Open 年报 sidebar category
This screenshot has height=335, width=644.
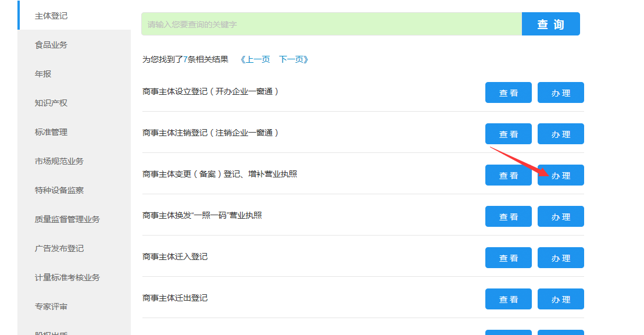pyautogui.click(x=43, y=74)
